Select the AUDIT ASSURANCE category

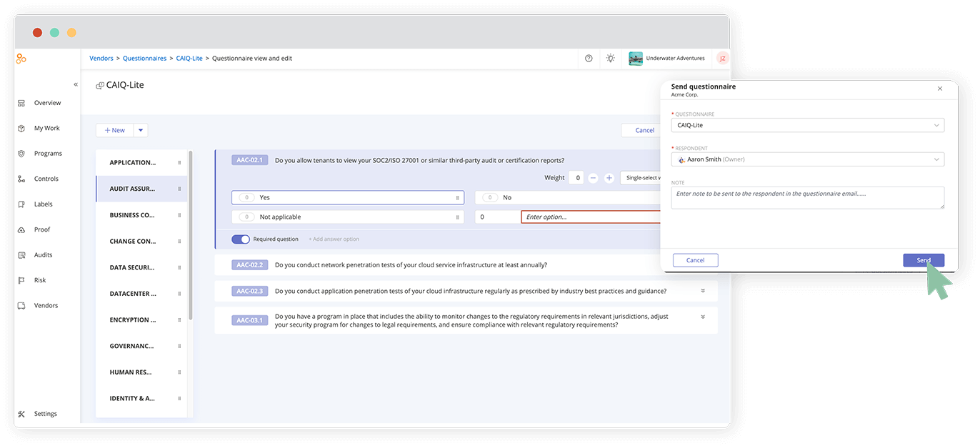click(x=132, y=188)
